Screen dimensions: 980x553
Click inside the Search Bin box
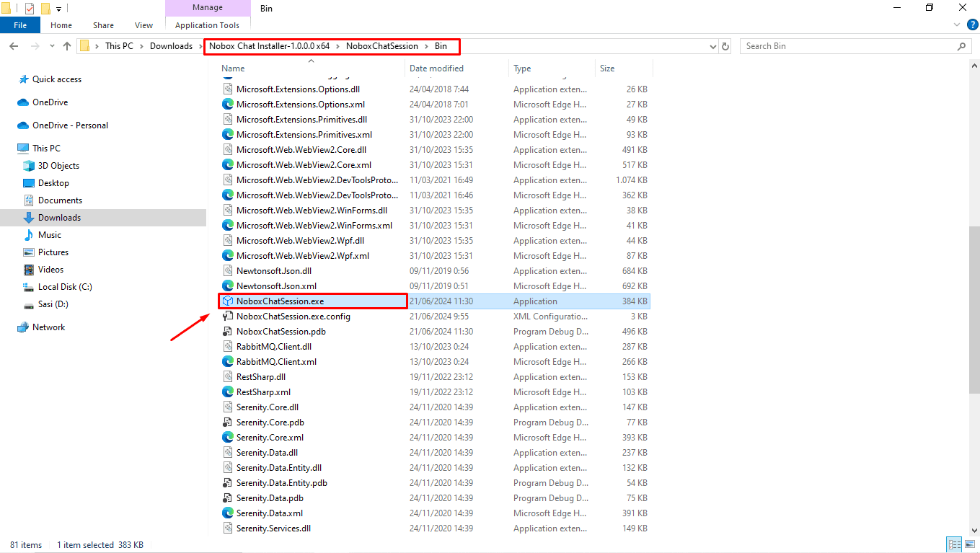point(829,45)
